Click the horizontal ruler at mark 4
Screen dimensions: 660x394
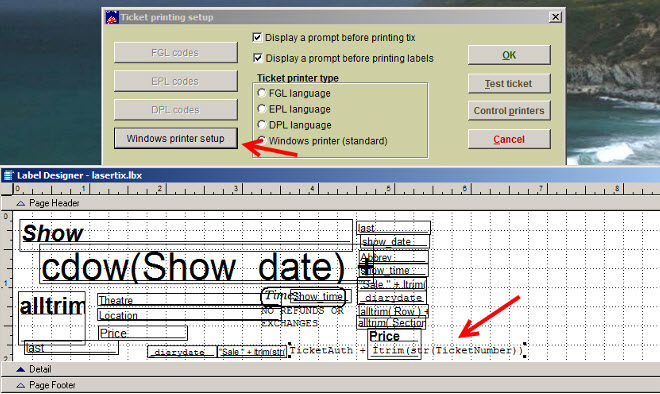[x=312, y=189]
